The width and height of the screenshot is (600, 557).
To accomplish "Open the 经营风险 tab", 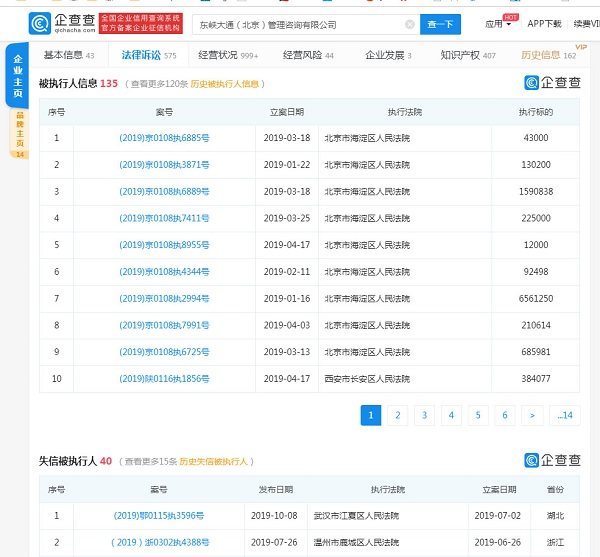I will click(x=308, y=55).
